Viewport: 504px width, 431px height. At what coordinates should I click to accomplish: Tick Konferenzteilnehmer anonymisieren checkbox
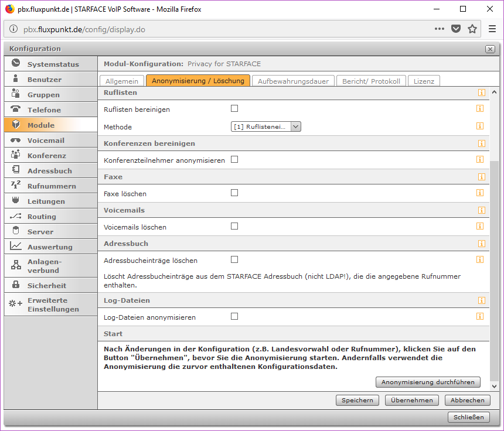[234, 159]
